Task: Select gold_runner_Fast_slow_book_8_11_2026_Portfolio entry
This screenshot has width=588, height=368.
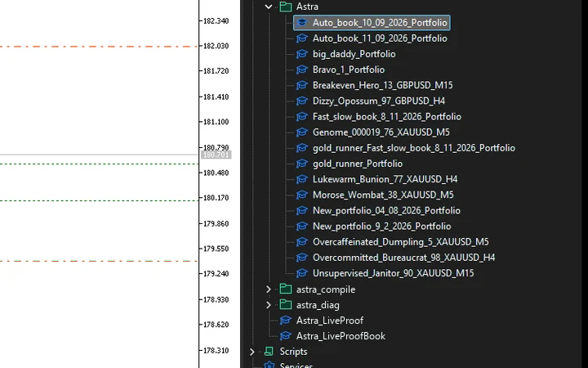Action: (x=414, y=148)
